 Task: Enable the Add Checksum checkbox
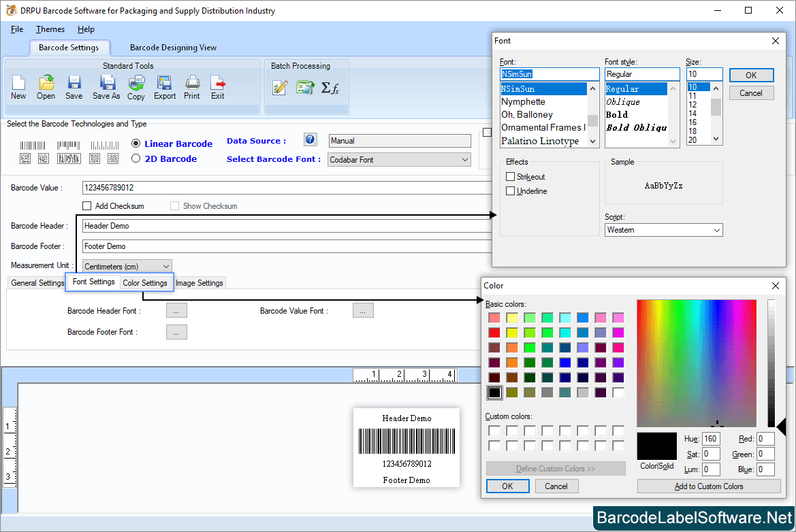click(x=87, y=205)
